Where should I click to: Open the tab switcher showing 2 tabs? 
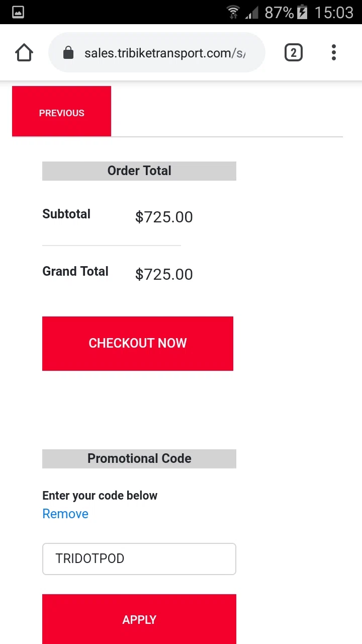pyautogui.click(x=294, y=52)
